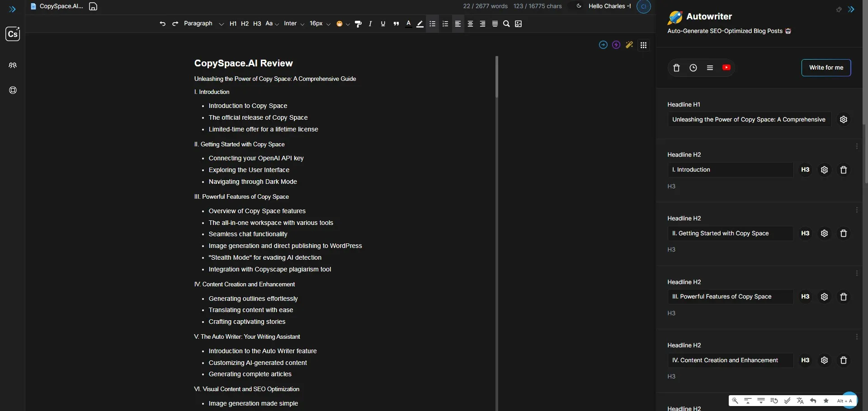The height and width of the screenshot is (411, 868).
Task: Edit the Headline H1 input field
Action: (x=749, y=120)
